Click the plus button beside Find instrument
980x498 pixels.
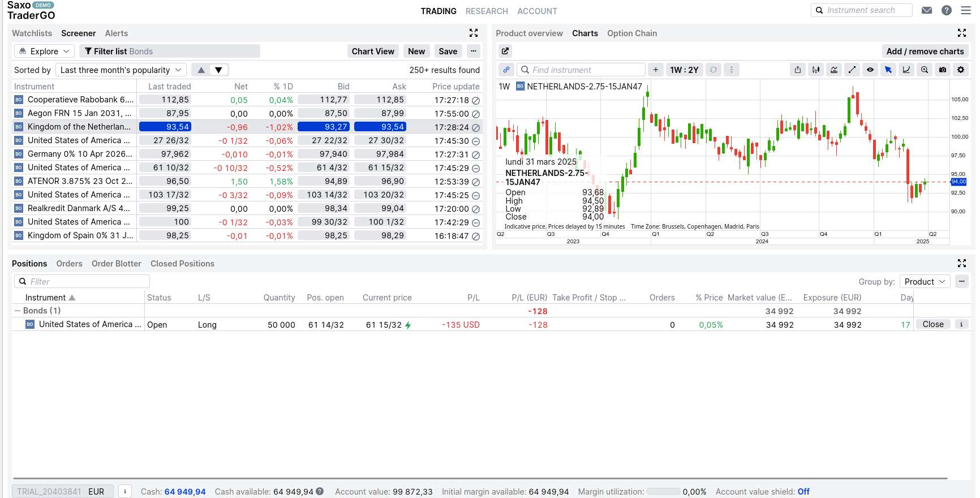pos(656,70)
